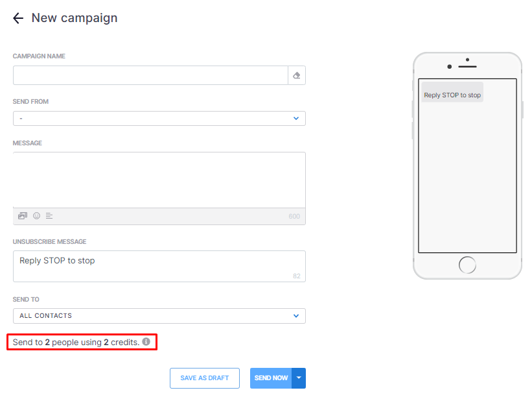532x399 pixels.
Task: Click the 82 unsubscribe character counter
Action: (x=297, y=276)
